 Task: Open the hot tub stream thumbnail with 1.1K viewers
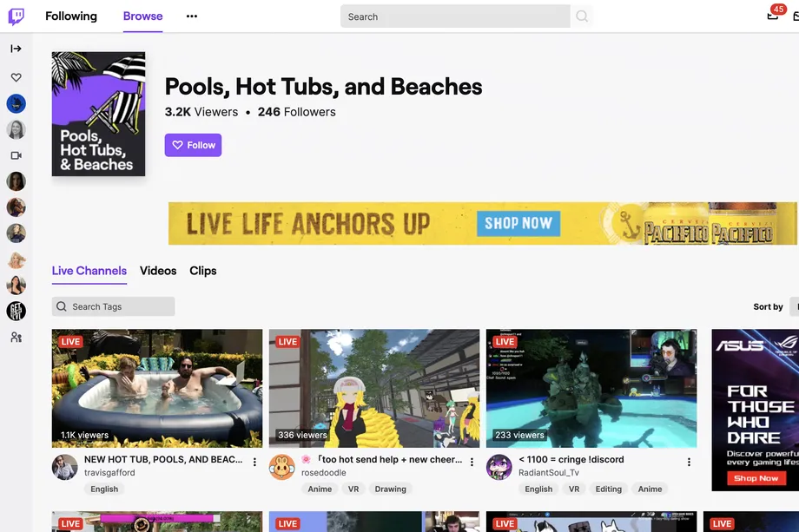(157, 389)
